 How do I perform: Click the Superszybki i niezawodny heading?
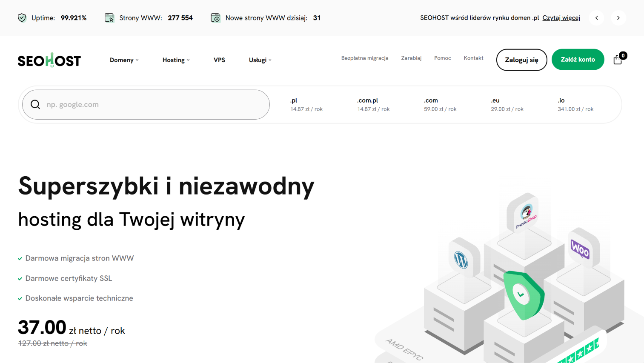pos(166,186)
